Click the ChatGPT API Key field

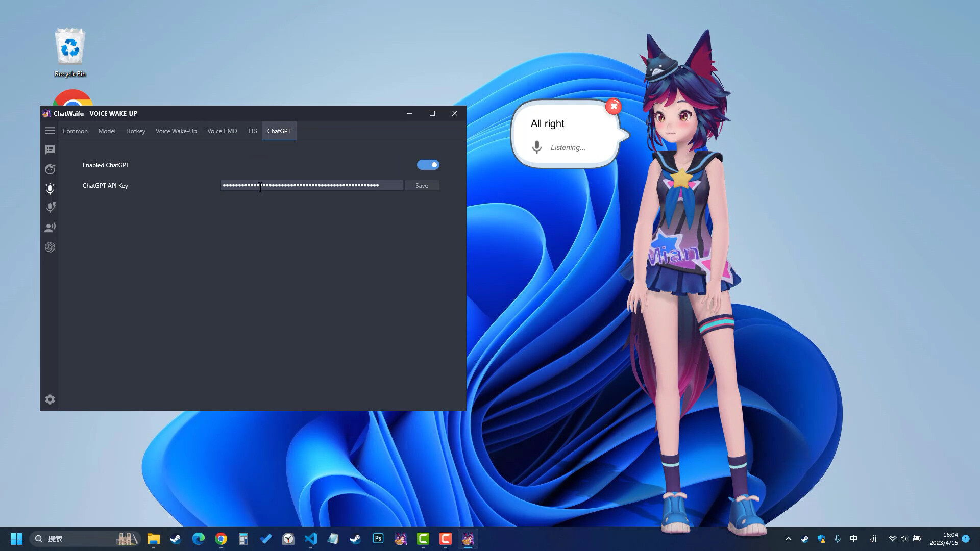click(x=311, y=185)
